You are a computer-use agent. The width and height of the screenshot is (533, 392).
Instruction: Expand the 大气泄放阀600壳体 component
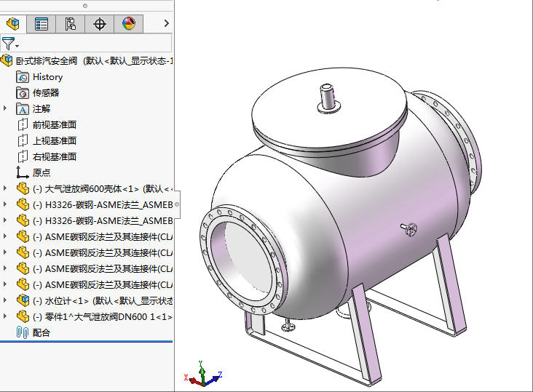pos(5,188)
